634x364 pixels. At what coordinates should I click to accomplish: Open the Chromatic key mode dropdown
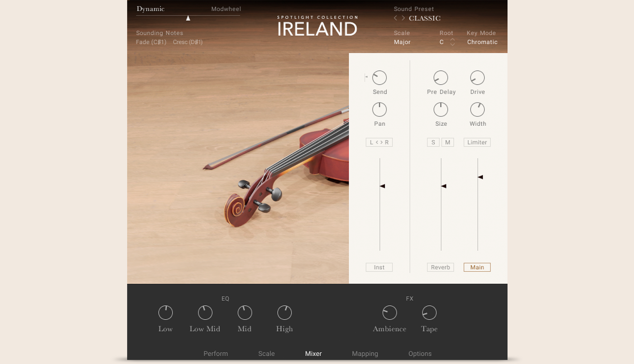click(x=482, y=42)
